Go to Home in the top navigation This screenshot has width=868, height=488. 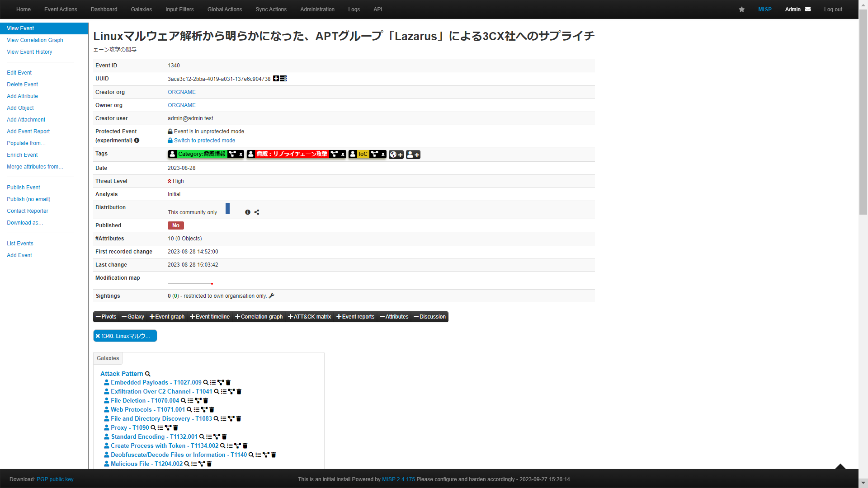pyautogui.click(x=24, y=9)
